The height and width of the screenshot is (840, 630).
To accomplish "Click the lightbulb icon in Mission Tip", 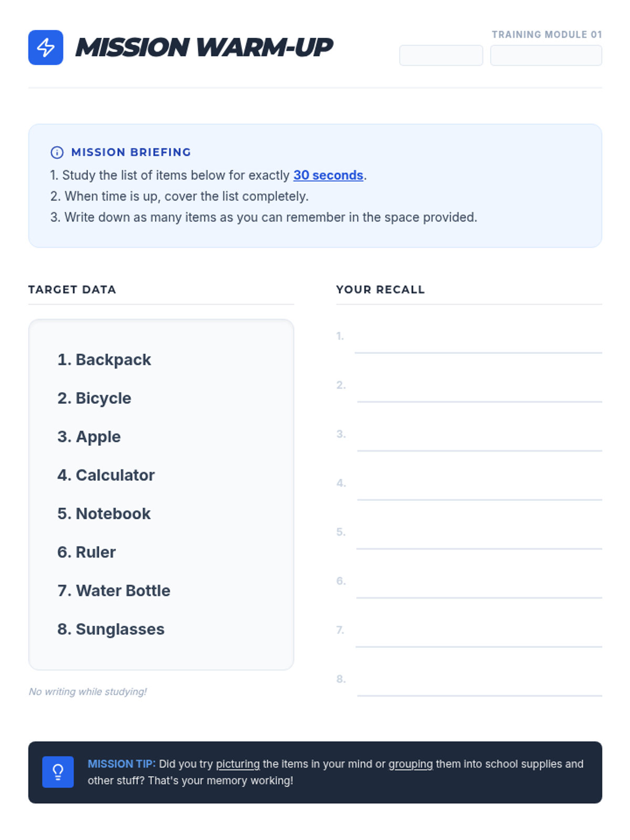I will coord(58,772).
